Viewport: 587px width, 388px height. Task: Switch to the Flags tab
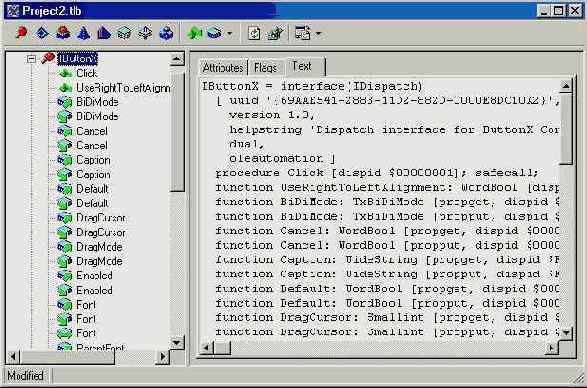pyautogui.click(x=265, y=68)
